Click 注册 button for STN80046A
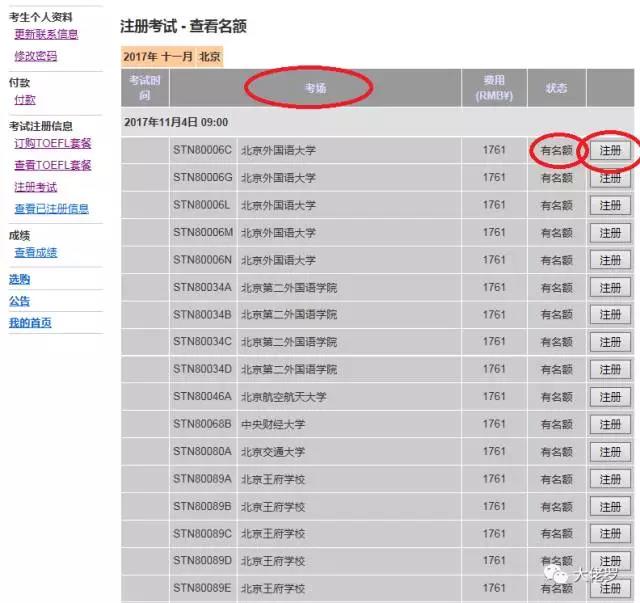640x603 pixels. (x=610, y=397)
